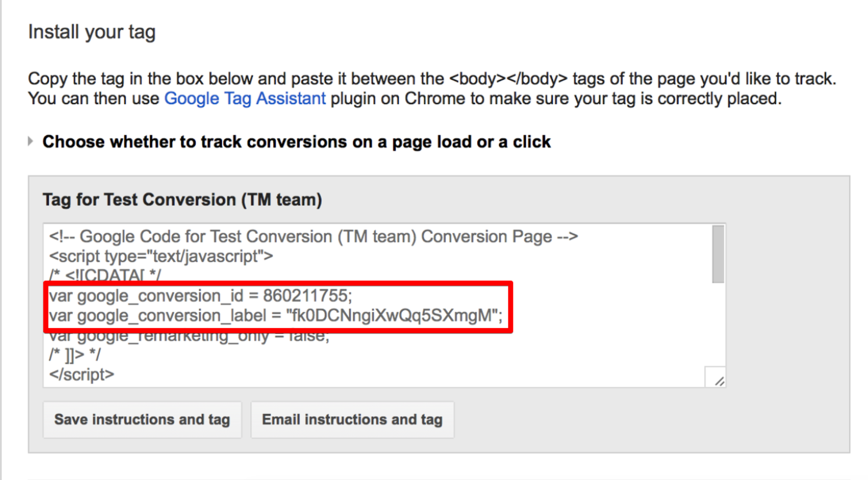Click the Google Code for Test Conversion comment line
Image resolution: width=868 pixels, height=480 pixels.
click(x=313, y=237)
